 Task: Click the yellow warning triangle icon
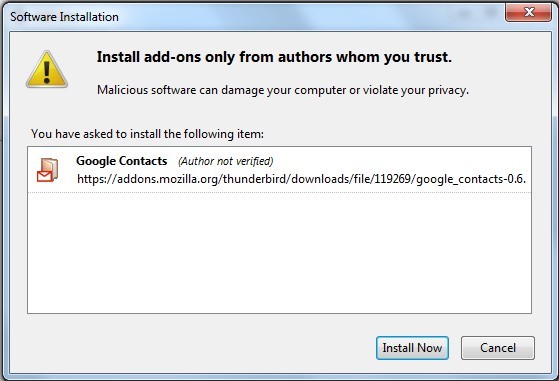(x=47, y=69)
